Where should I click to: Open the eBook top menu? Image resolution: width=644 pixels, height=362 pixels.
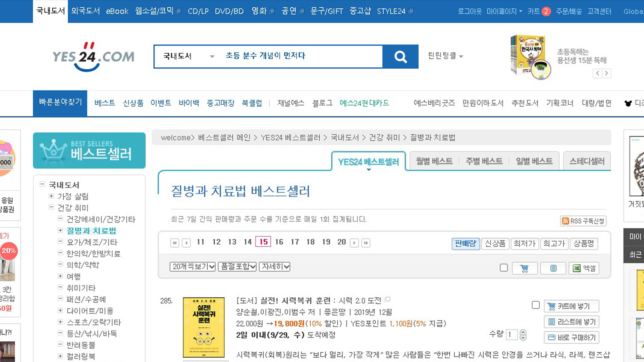(117, 11)
